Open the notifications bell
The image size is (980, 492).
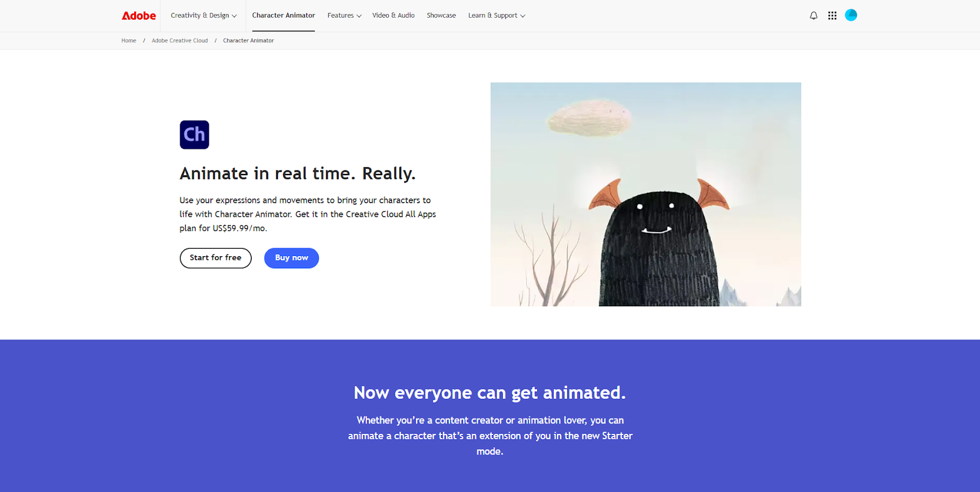click(x=813, y=15)
